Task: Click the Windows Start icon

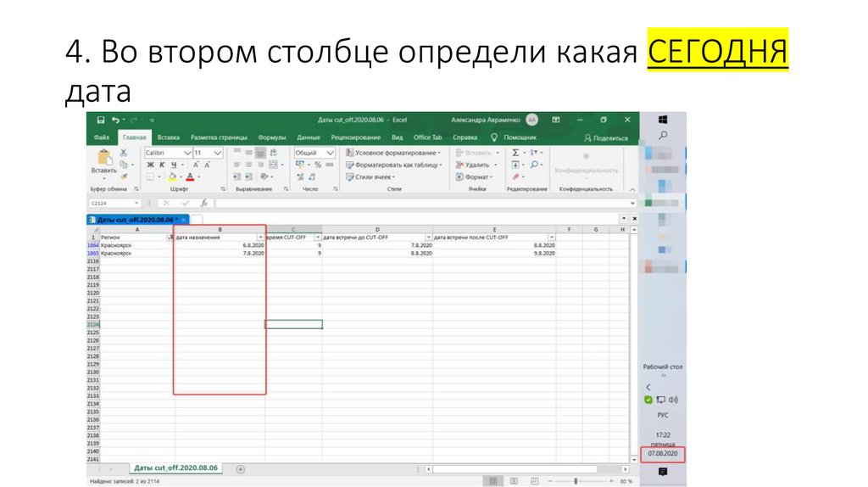Action: (x=663, y=120)
